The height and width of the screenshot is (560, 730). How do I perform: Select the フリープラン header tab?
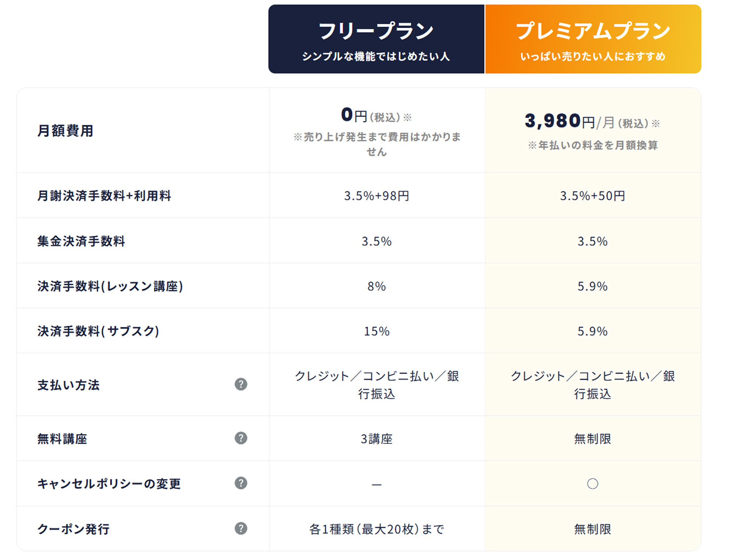coord(376,39)
